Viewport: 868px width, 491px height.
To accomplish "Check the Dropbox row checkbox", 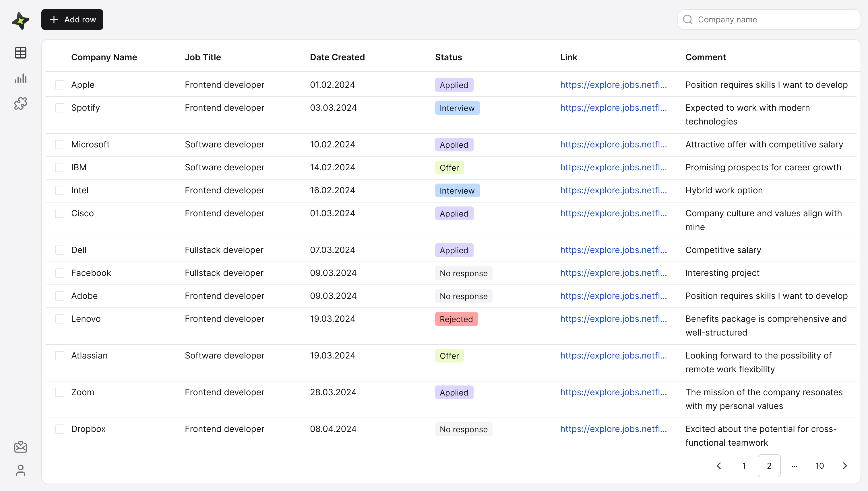I will [x=60, y=429].
